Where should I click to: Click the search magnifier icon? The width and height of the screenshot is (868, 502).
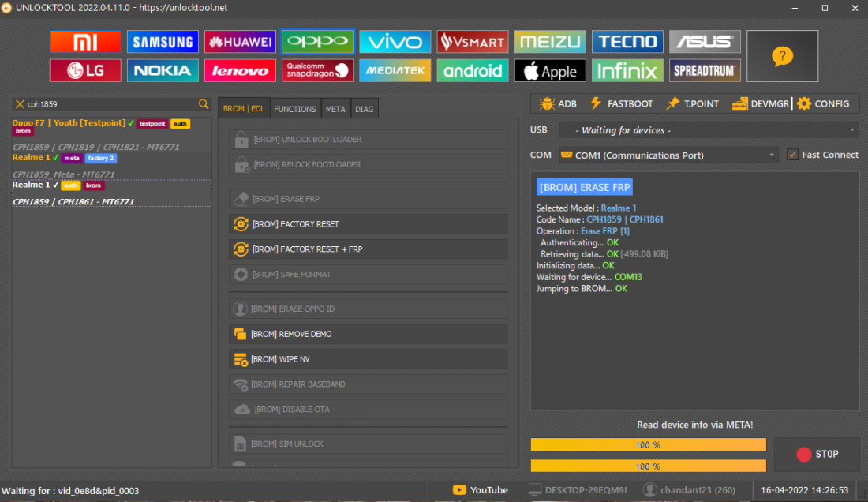tap(203, 104)
